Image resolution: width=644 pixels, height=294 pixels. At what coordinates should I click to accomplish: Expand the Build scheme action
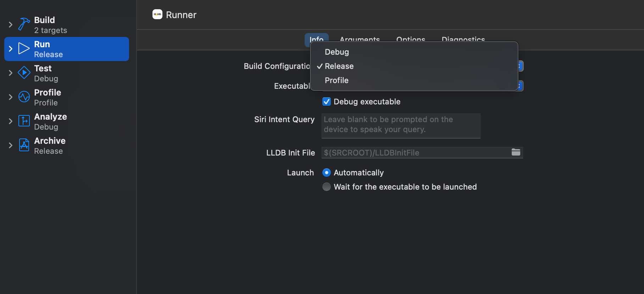[x=11, y=24]
